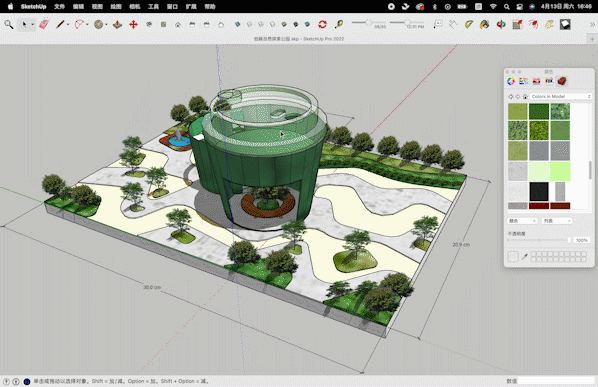
Task: Click the forward arrow in color panel
Action: point(518,97)
